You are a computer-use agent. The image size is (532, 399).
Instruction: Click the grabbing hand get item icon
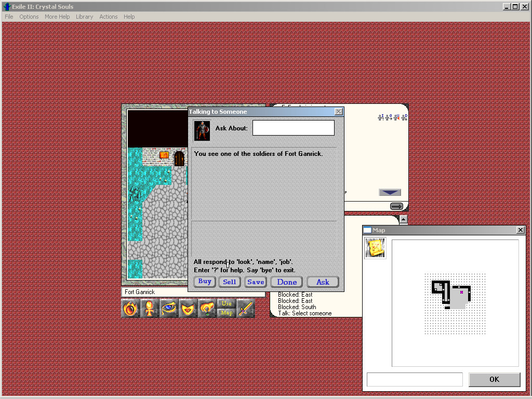click(x=207, y=309)
